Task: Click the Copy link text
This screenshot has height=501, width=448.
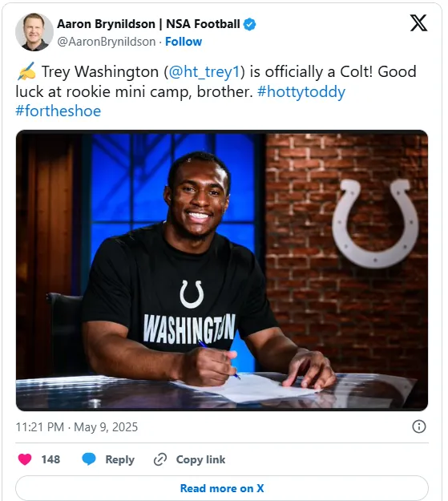Action: (200, 459)
